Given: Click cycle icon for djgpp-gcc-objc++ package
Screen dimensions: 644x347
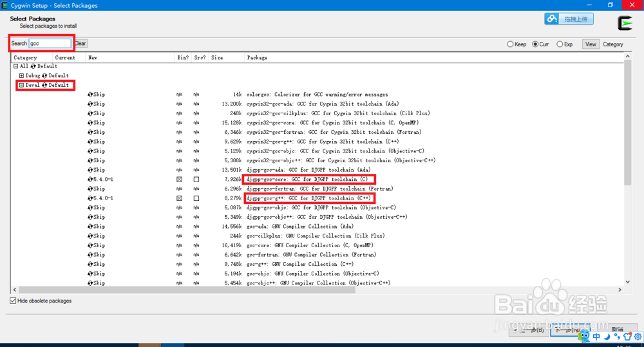Looking at the screenshot, I should click(90, 217).
